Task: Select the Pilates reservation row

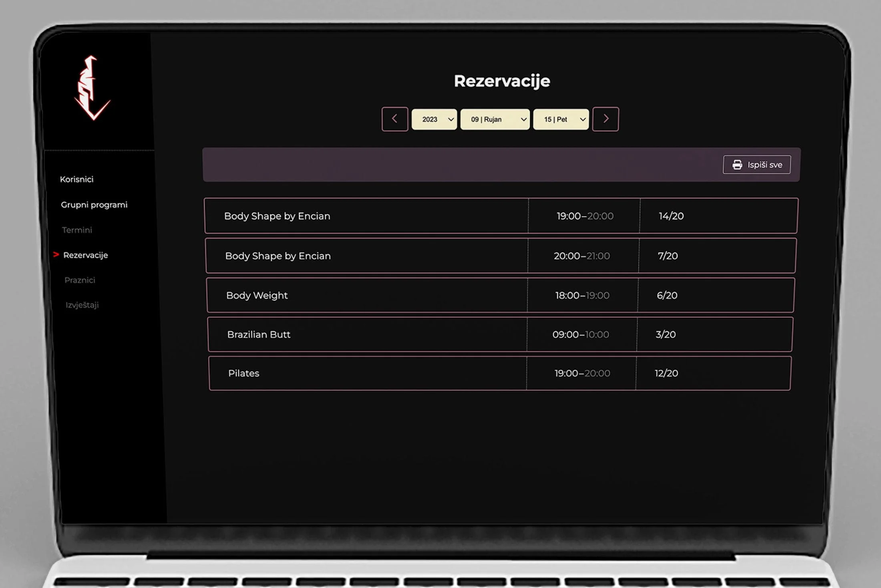Action: 243,373
